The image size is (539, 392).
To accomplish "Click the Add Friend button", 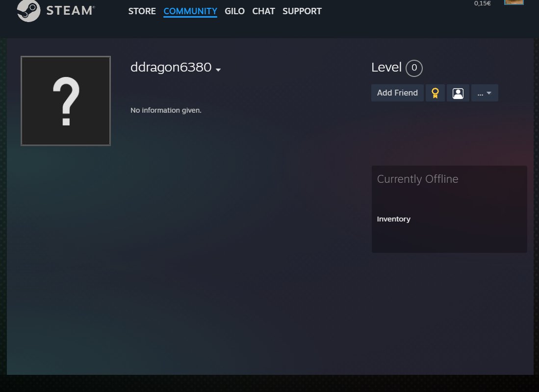I will [397, 93].
